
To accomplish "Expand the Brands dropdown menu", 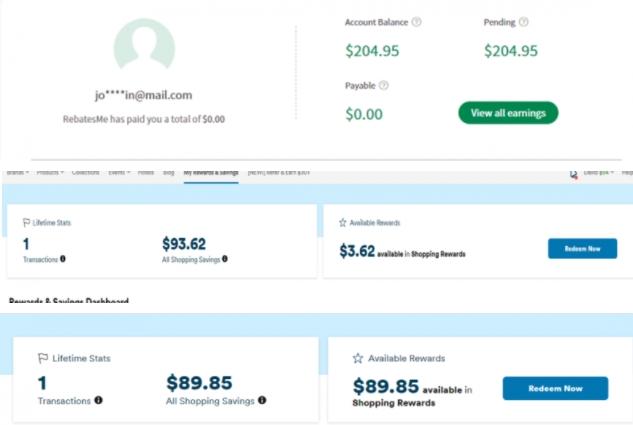I will 16,173.
